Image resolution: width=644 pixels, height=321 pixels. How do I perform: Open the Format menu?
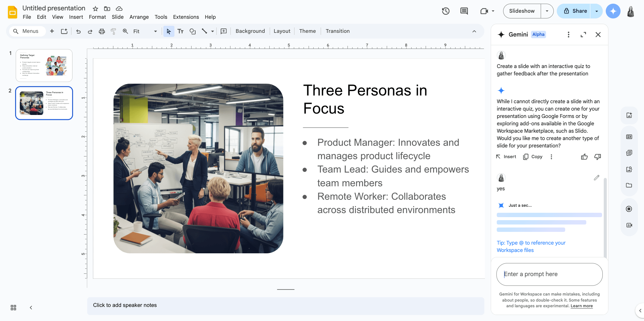97,17
